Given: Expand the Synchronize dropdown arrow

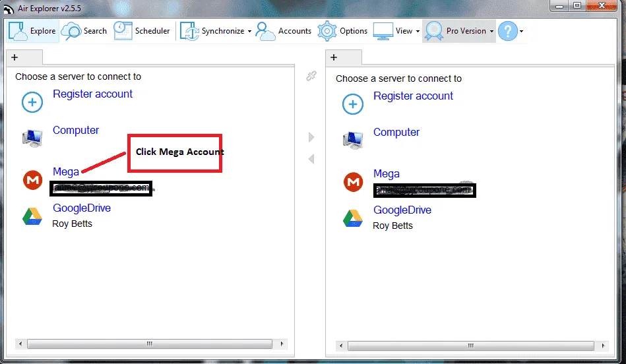Looking at the screenshot, I should tap(249, 31).
